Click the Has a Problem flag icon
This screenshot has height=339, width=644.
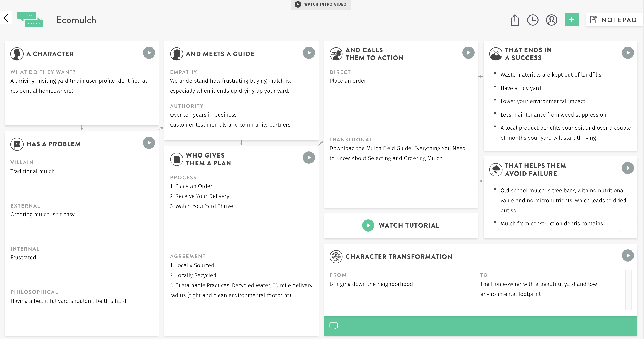(17, 144)
